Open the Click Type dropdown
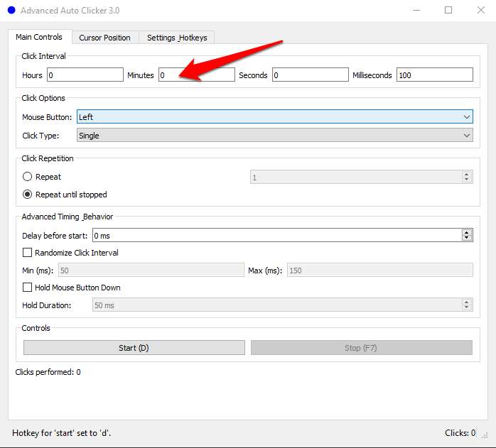The height and width of the screenshot is (448, 496). 275,135
